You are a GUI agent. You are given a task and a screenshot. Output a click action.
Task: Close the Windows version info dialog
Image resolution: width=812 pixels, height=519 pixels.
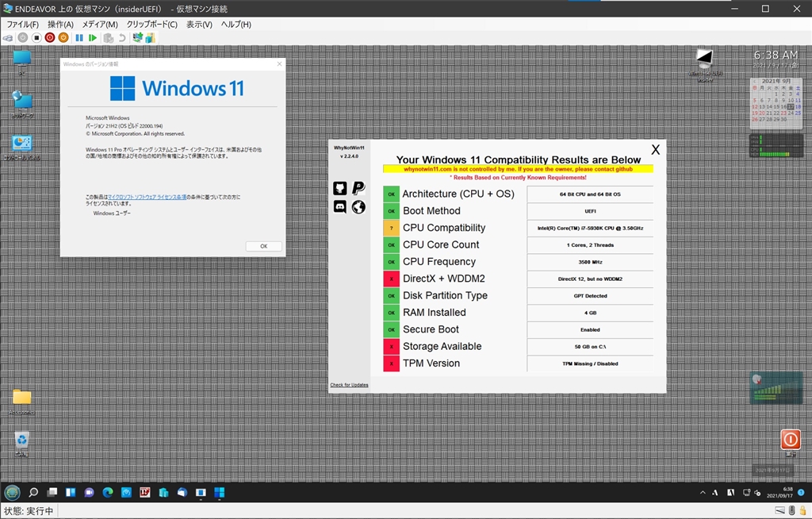280,63
